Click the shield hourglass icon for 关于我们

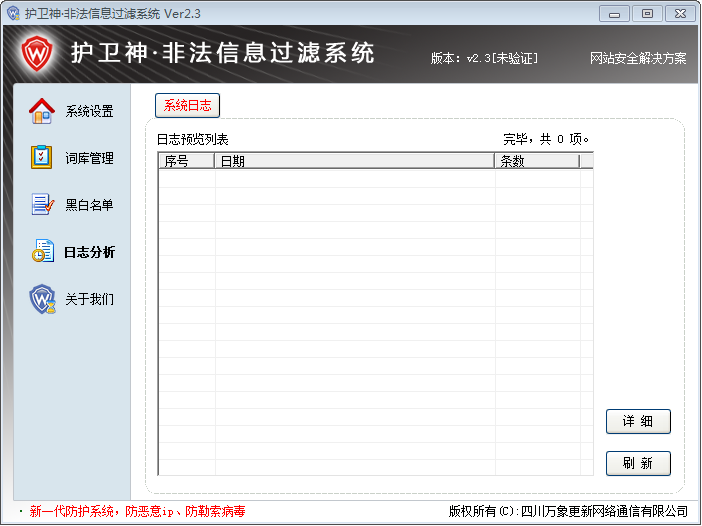43,299
